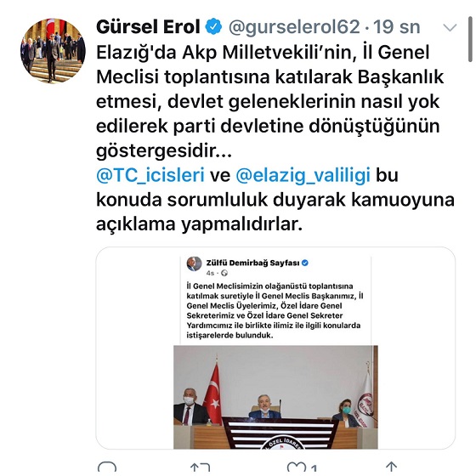476x476 pixels.
Task: Open Gürsel Erol's profile picture
Action: (53, 51)
